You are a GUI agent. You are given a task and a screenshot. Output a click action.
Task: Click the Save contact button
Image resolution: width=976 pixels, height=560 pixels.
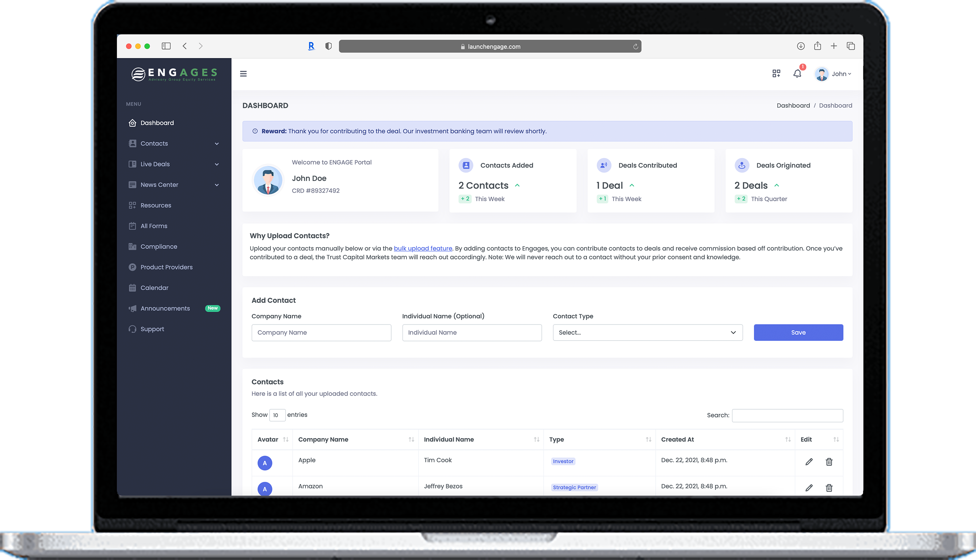tap(798, 332)
